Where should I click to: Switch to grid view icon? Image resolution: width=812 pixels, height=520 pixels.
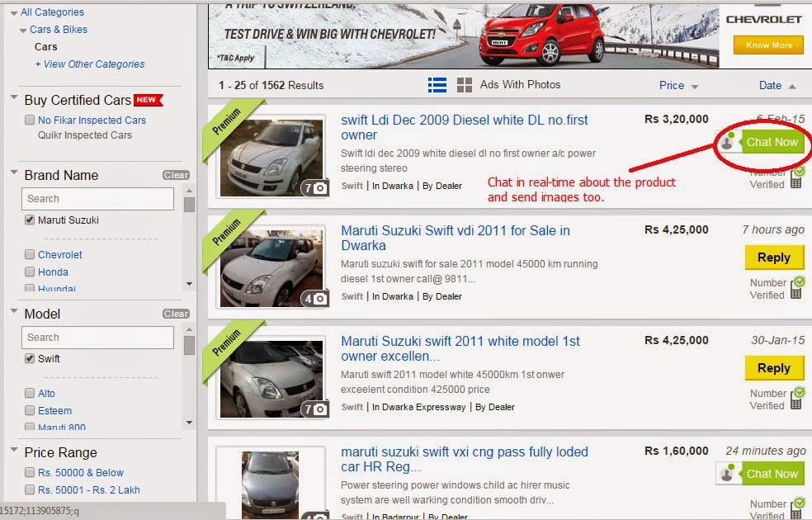coord(465,85)
